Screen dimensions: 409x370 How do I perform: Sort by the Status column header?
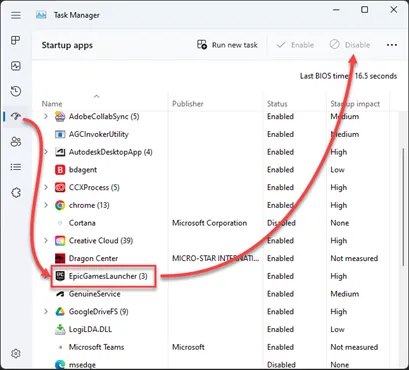[277, 104]
